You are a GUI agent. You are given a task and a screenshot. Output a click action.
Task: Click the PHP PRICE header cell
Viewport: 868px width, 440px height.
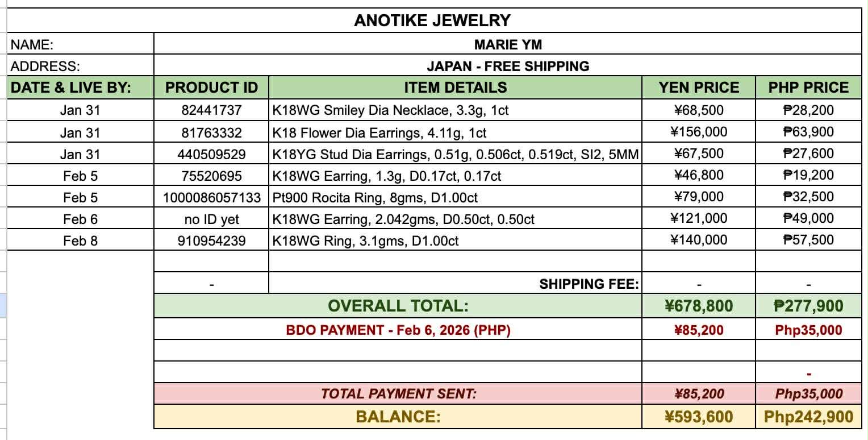click(x=808, y=88)
